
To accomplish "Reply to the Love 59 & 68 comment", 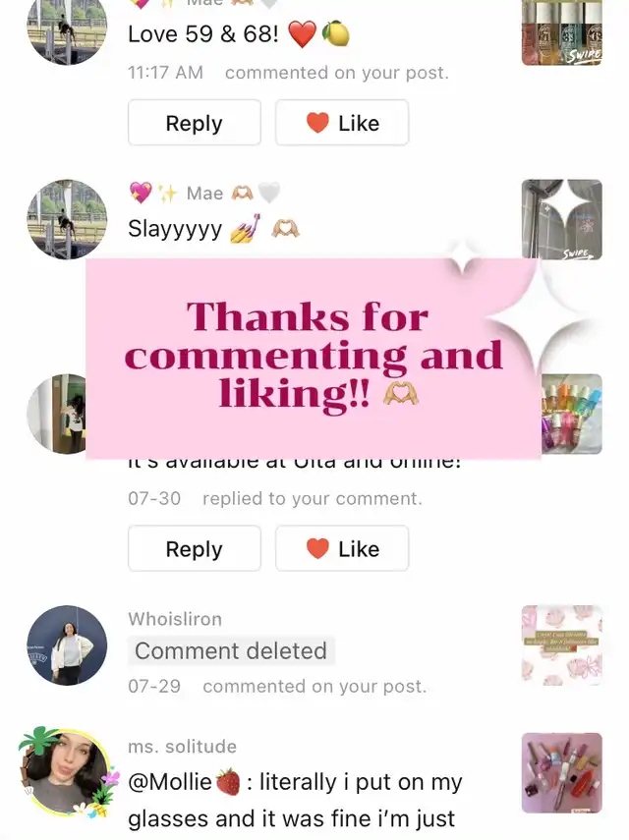I will 195,123.
